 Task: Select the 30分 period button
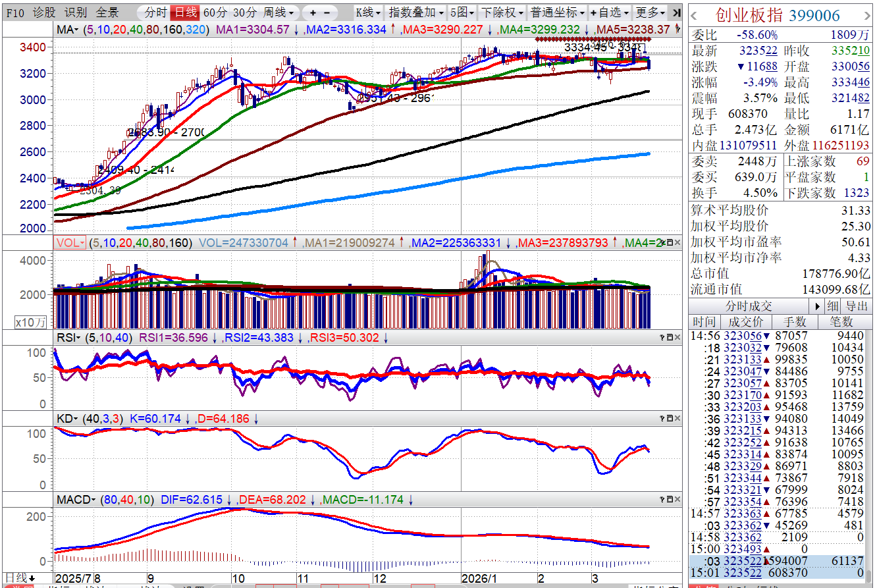[245, 13]
